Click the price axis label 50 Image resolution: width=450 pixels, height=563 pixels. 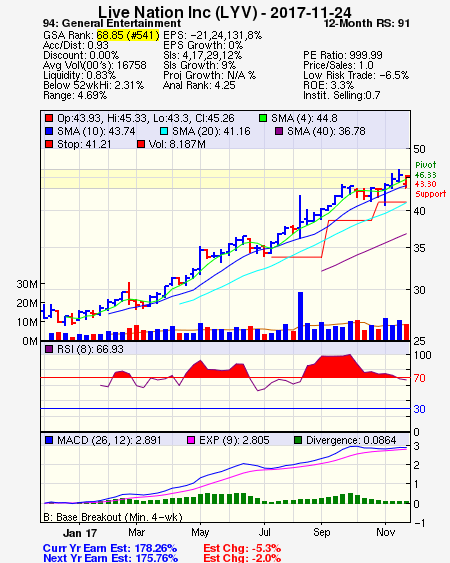pyautogui.click(x=419, y=149)
